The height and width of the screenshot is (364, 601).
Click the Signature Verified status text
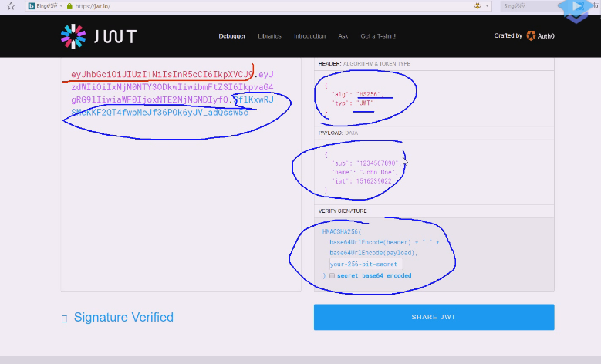(x=123, y=317)
